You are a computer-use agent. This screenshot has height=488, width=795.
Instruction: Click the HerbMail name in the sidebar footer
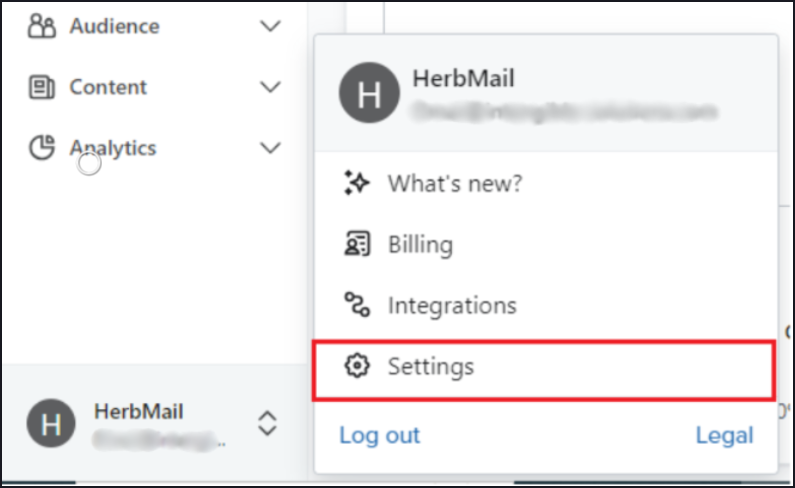[139, 411]
